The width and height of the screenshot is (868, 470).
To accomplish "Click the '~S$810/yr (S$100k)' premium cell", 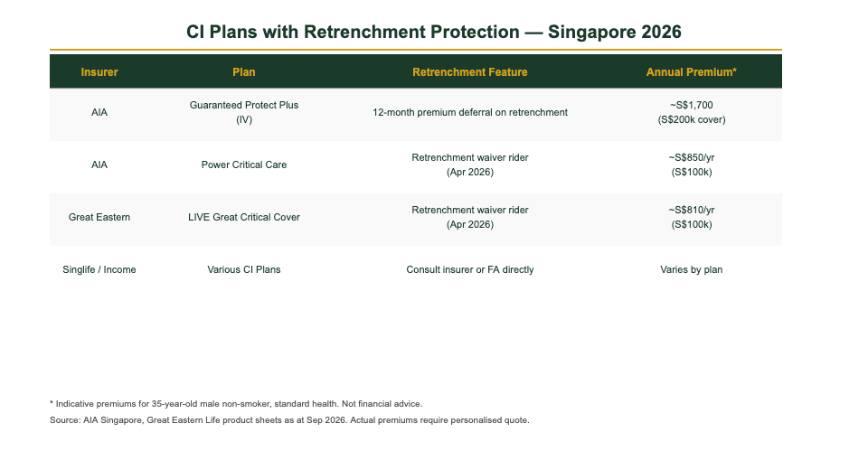I will point(692,218).
